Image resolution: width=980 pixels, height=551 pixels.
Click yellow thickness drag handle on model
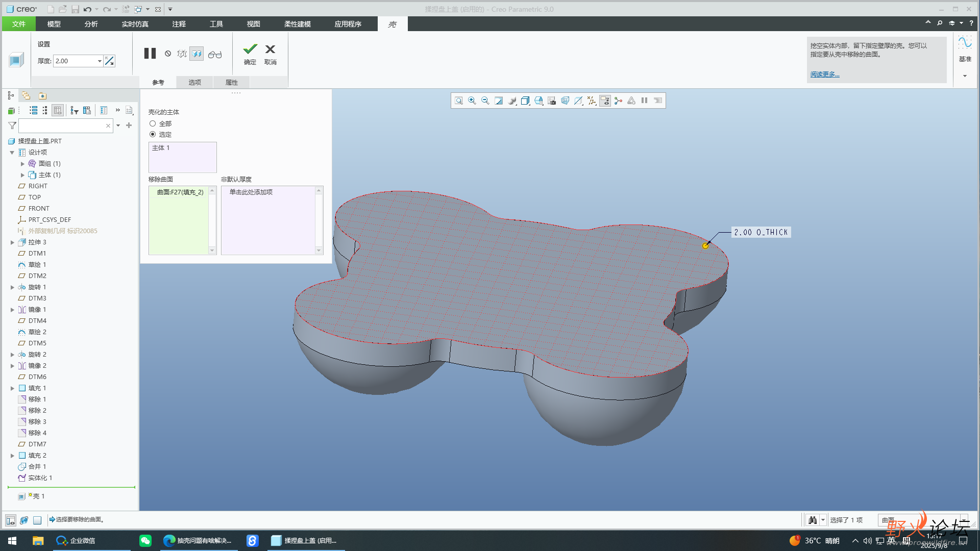point(705,246)
